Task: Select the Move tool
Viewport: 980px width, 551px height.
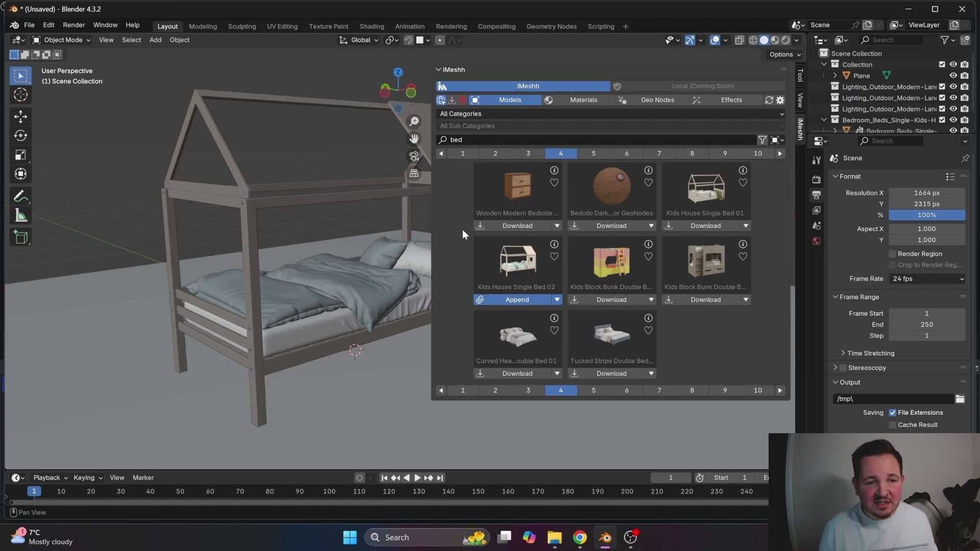Action: (x=20, y=116)
